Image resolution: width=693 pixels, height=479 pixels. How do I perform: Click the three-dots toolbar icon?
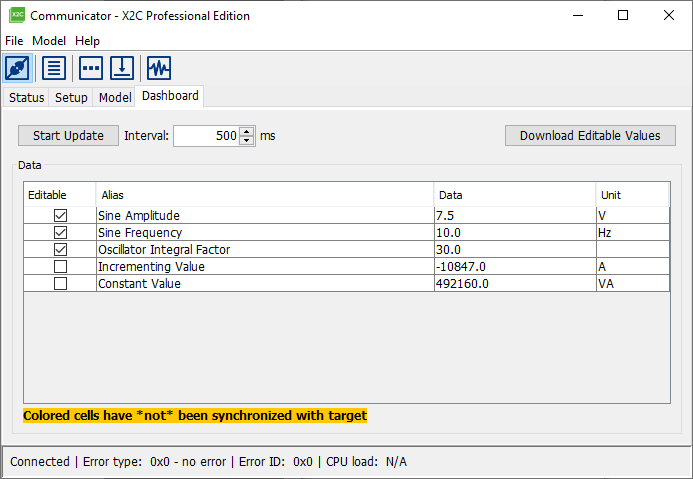[91, 68]
